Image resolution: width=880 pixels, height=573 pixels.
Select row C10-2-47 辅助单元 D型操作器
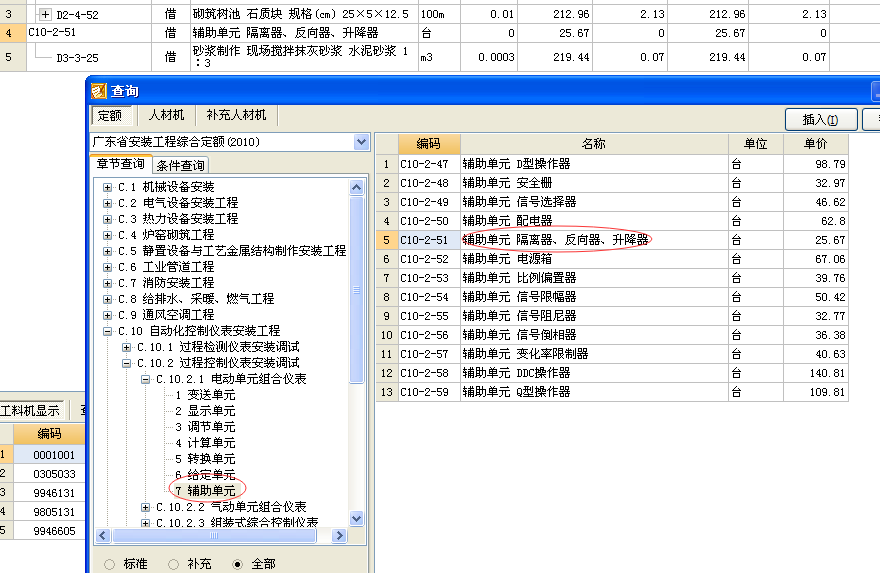[x=612, y=164]
